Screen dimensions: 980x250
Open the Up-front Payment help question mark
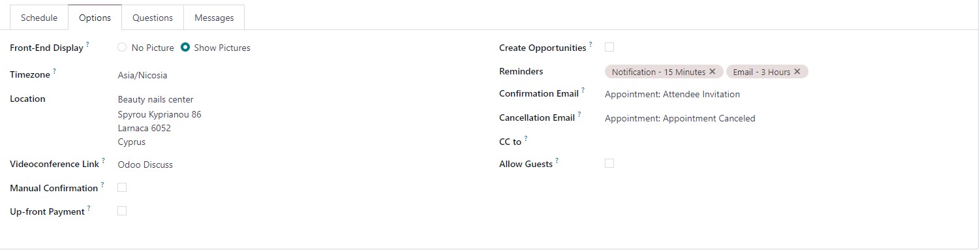click(x=89, y=208)
